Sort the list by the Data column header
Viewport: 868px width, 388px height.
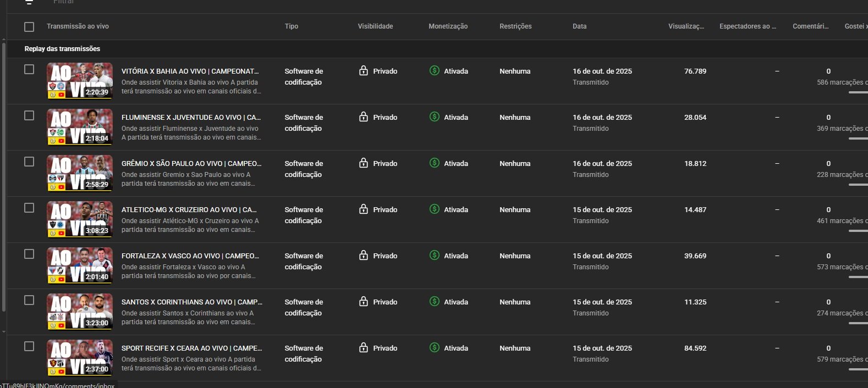[579, 26]
